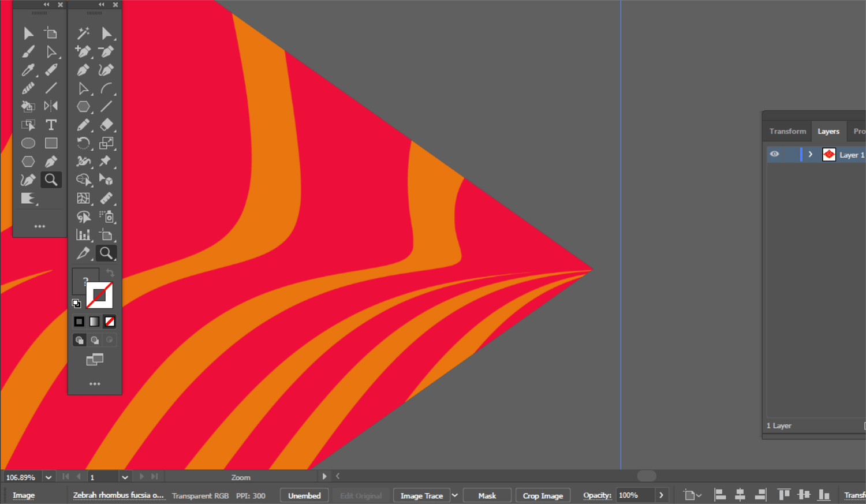Screen dimensions: 866x504
Task: Open the status bar display menu arrow
Action: (x=324, y=476)
